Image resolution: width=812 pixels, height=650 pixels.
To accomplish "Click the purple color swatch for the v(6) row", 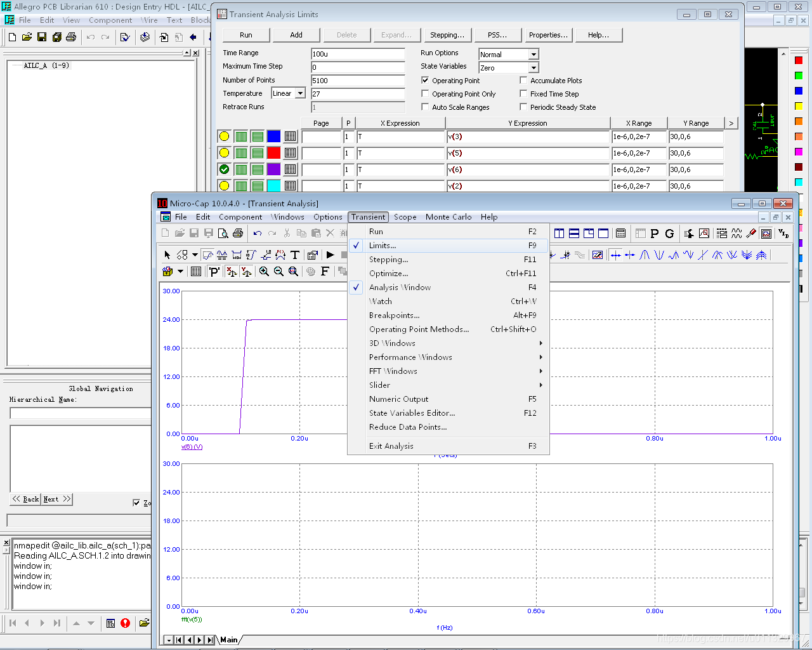I will point(273,169).
